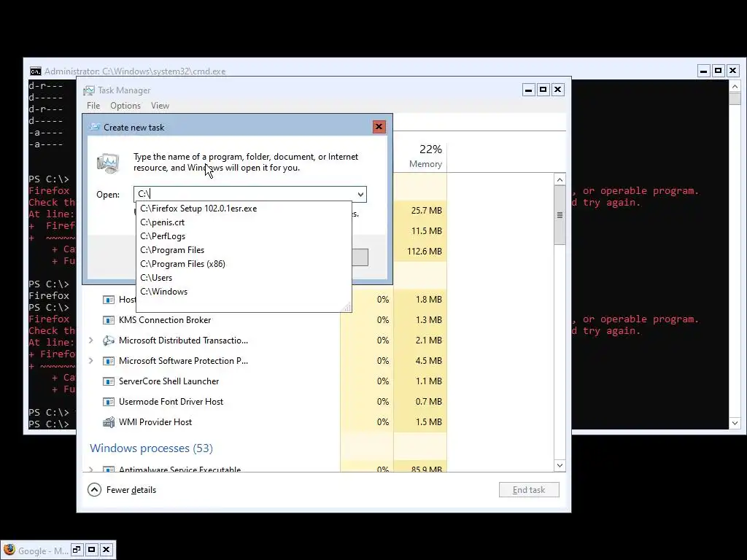Close the minimized Google Firefox window

107,550
